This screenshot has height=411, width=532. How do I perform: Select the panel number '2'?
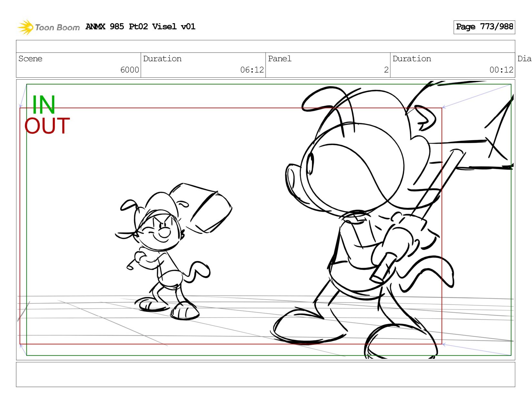tap(386, 70)
